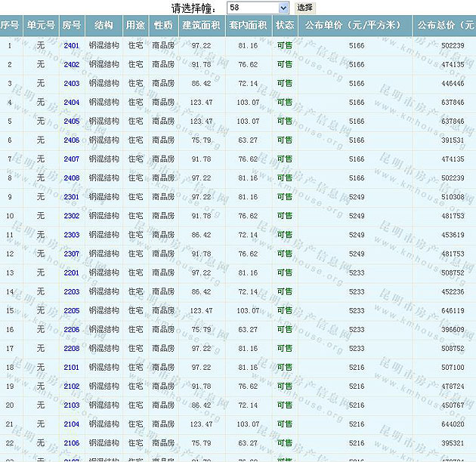
Task: Open room 2402 link
Action: pos(72,65)
